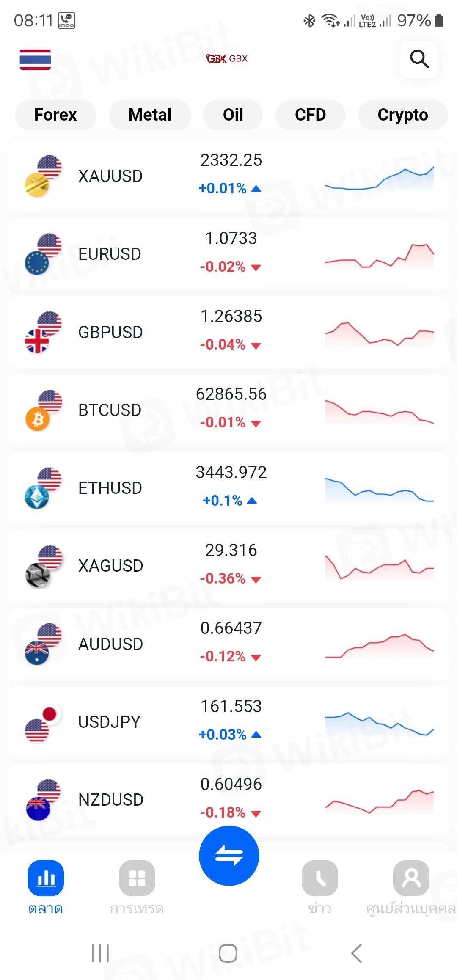Switch to the Metal category tab
457x980 pixels.
[x=150, y=115]
